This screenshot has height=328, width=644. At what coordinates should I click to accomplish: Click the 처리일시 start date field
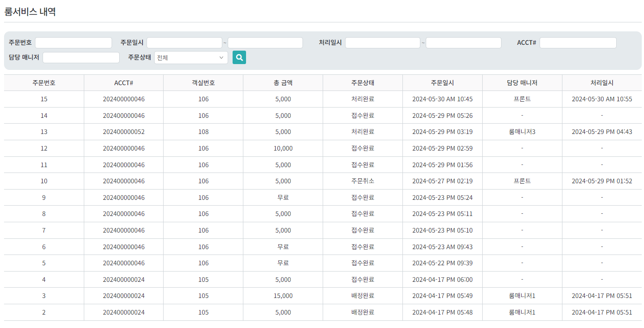(382, 43)
